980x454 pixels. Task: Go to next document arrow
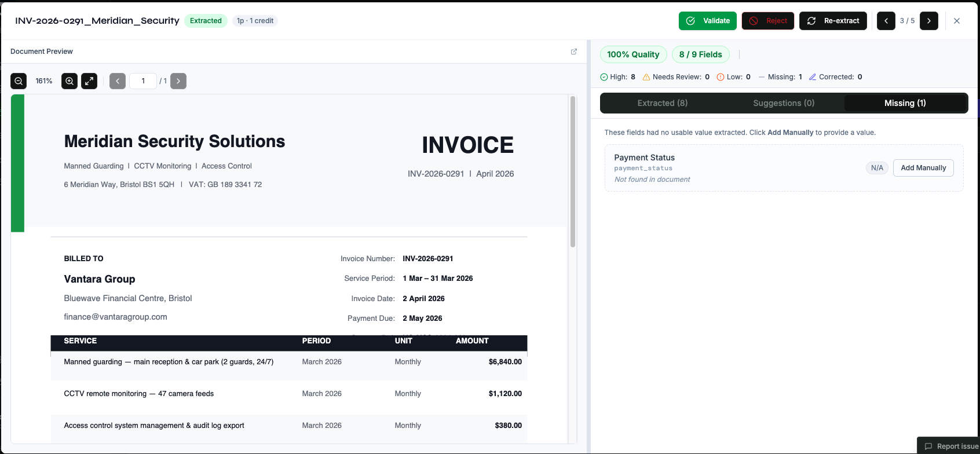929,21
